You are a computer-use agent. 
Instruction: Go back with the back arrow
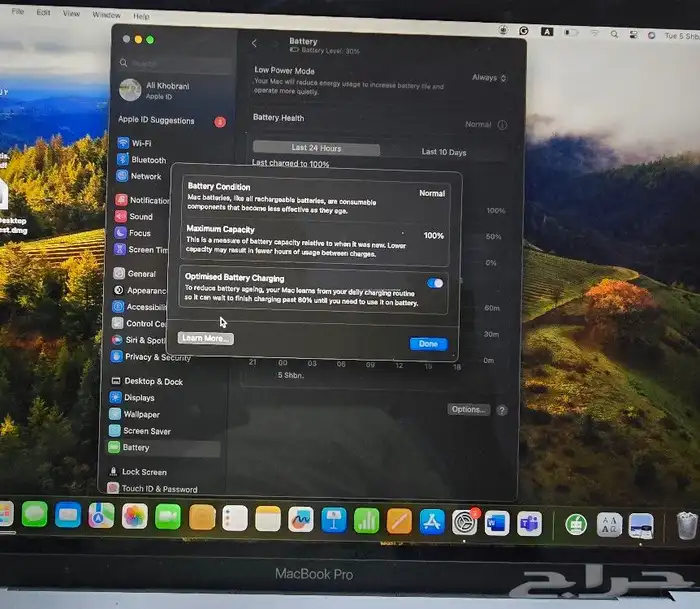tap(254, 43)
